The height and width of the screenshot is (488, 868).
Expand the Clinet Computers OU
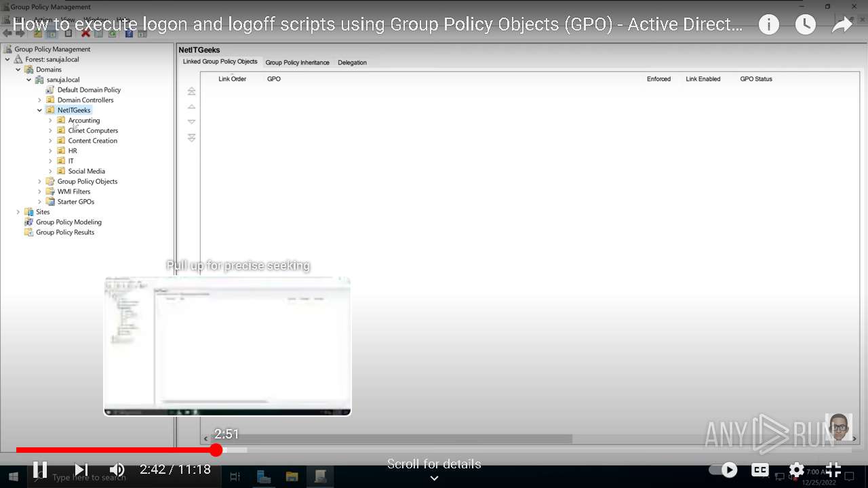51,131
